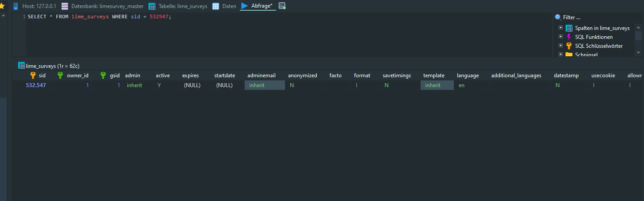Open the Tabelle: lime_surveys tab
Viewport: 644px width, 201px height.
[178, 6]
